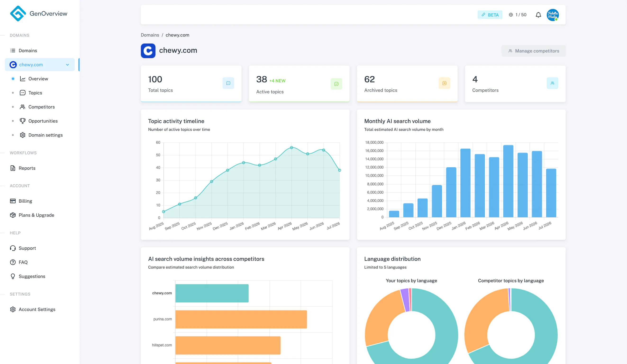Click the BETA badge button
Viewport: 627px width, 364px height.
[x=490, y=15]
